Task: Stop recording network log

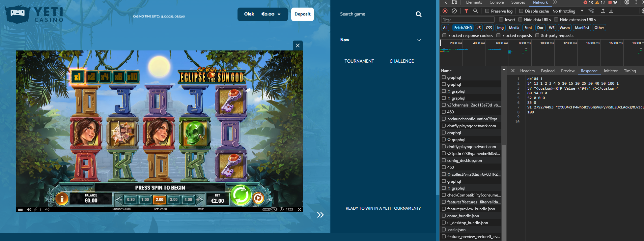Action: pyautogui.click(x=445, y=11)
